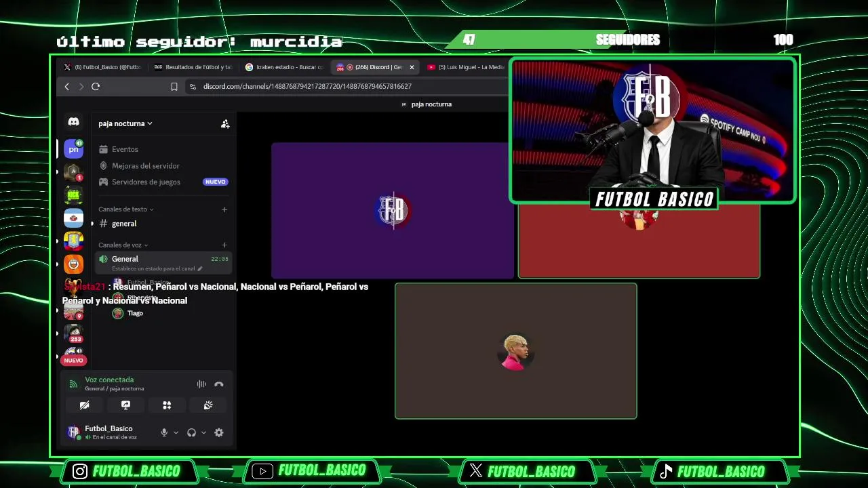Open Discord direct messages home icon
The width and height of the screenshot is (868, 488).
(73, 122)
